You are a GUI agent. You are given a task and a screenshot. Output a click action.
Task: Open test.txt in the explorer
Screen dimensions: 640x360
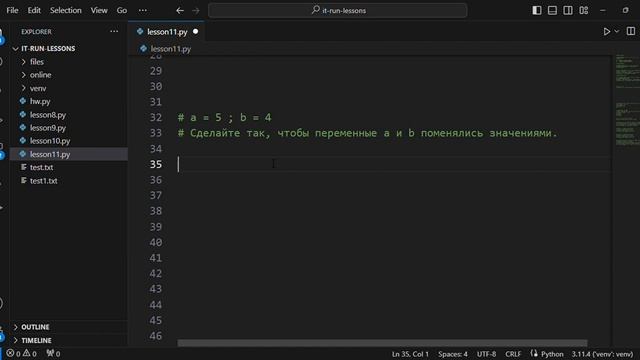pos(41,167)
